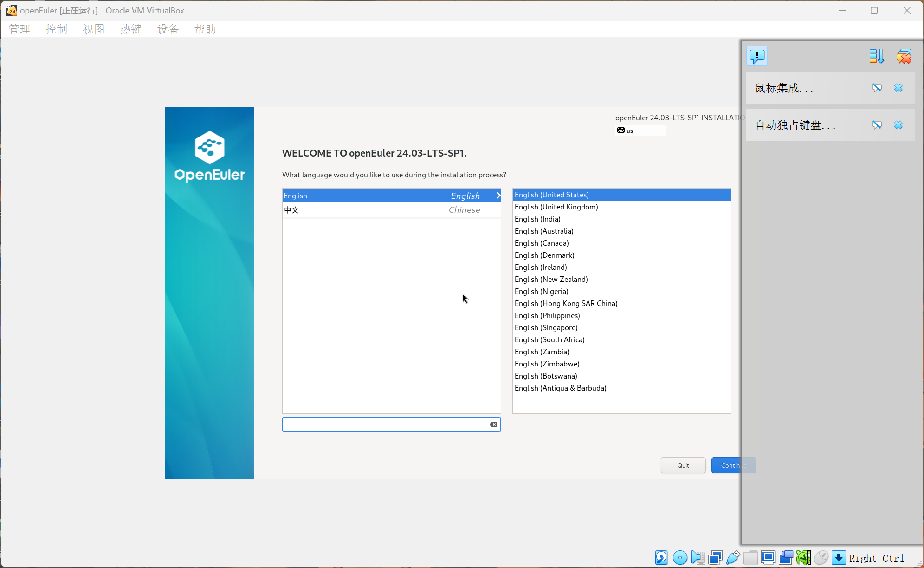Open the 视图 menu
The height and width of the screenshot is (568, 924).
[94, 29]
